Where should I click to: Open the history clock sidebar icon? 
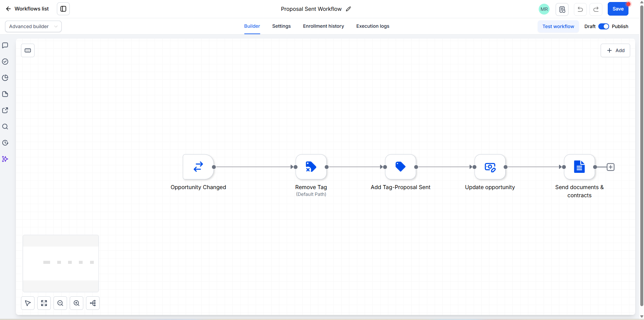coord(5,143)
